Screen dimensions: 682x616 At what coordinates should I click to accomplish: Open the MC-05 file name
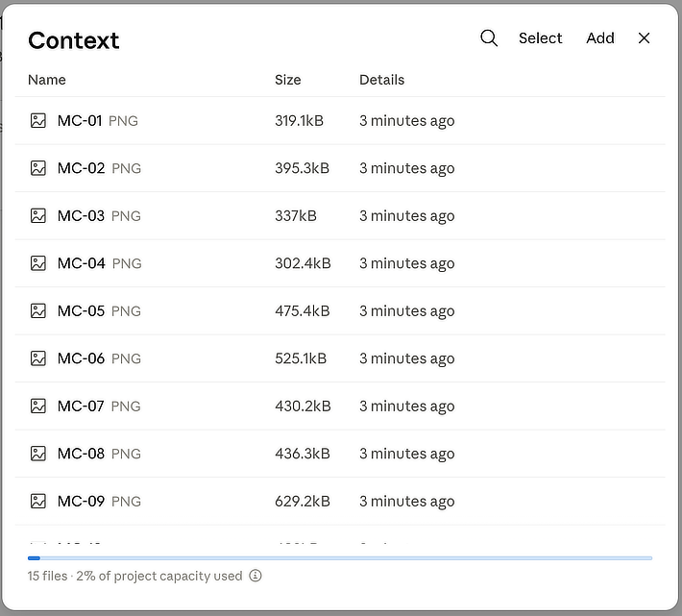click(x=81, y=310)
